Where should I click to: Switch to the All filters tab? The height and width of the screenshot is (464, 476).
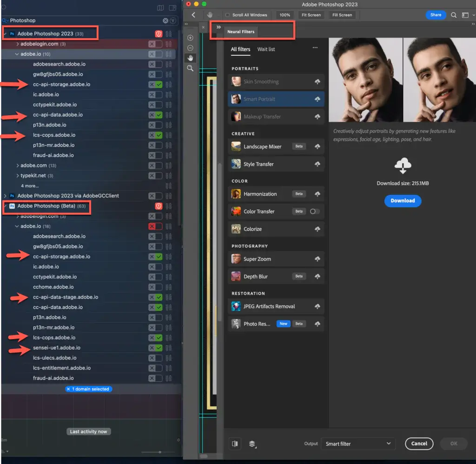pyautogui.click(x=240, y=49)
